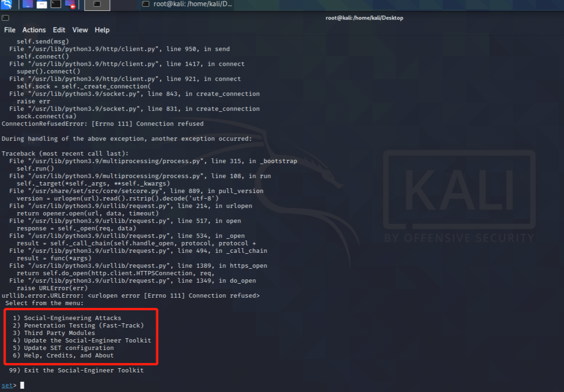
Task: Click at the set> prompt cursor
Action: coord(22,385)
